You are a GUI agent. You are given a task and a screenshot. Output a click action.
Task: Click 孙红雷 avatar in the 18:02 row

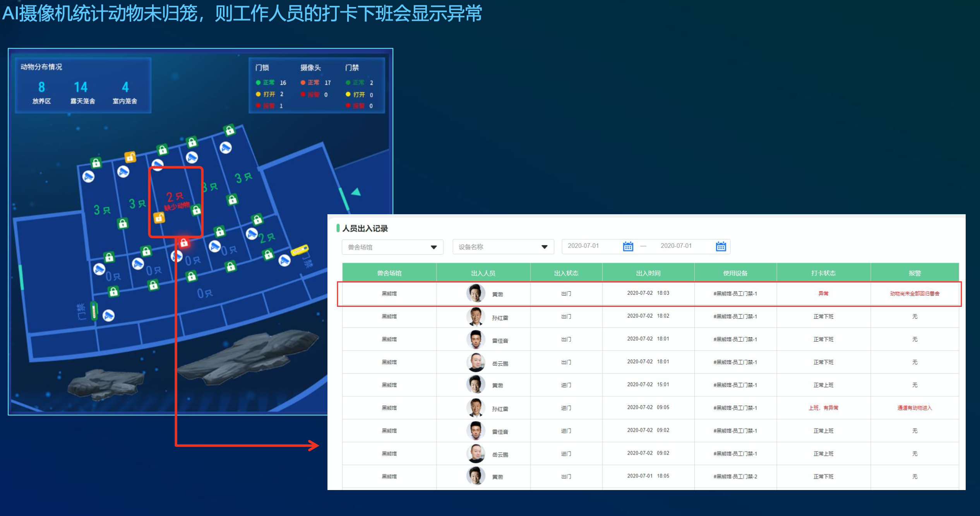click(476, 316)
